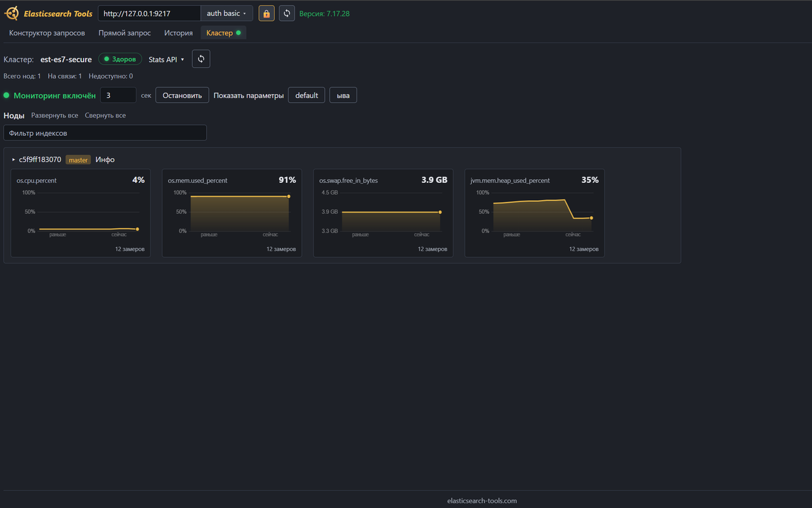Click the monitoring interval seconds field
The height and width of the screenshot is (508, 812).
tap(118, 95)
